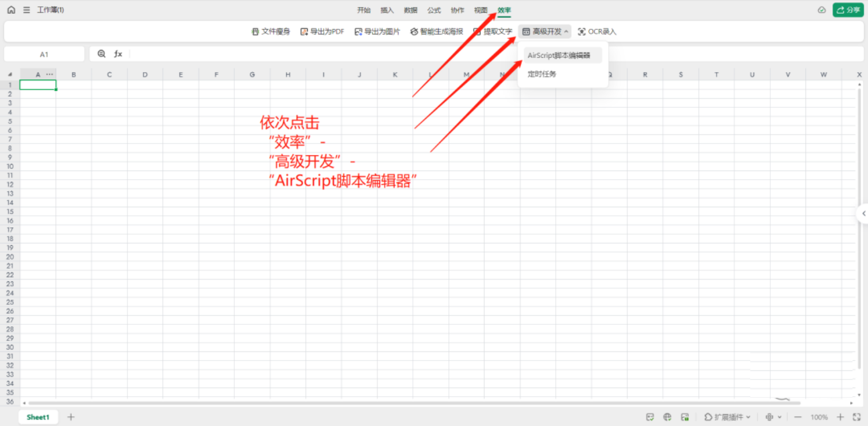This screenshot has width=868, height=426.
Task: Export the sheet via 导出为PDF
Action: click(x=322, y=32)
